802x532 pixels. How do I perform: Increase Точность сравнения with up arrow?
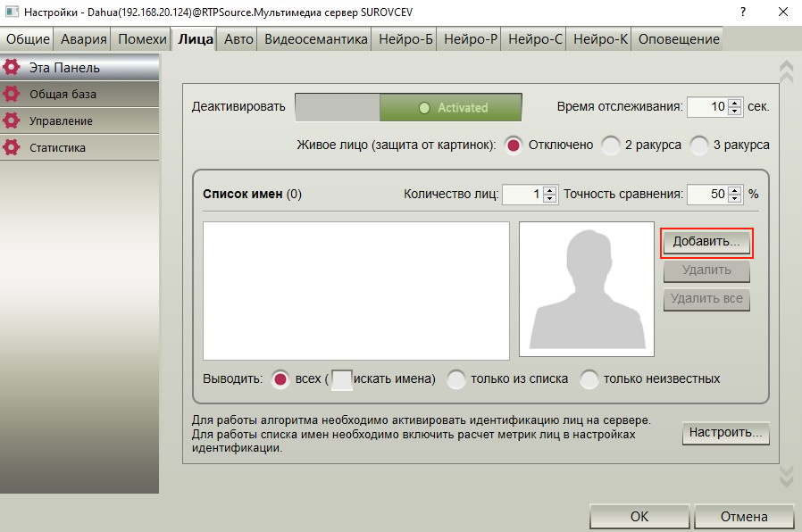pos(735,190)
